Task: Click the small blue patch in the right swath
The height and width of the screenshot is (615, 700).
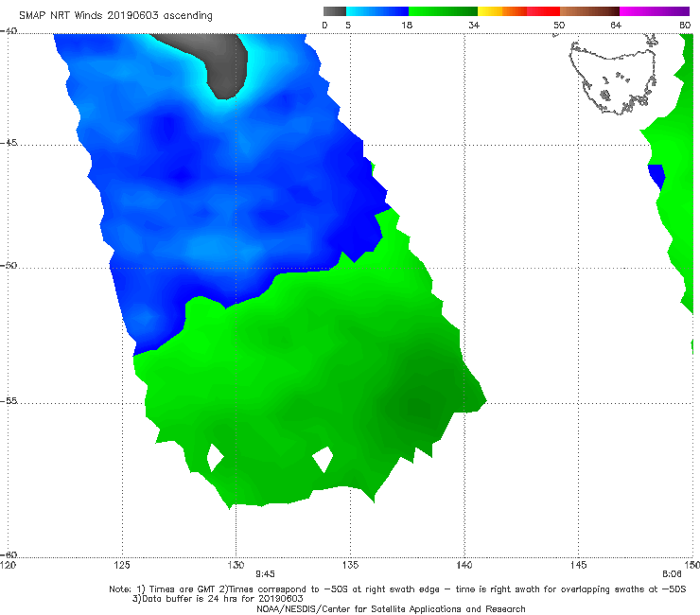Action: point(656,176)
